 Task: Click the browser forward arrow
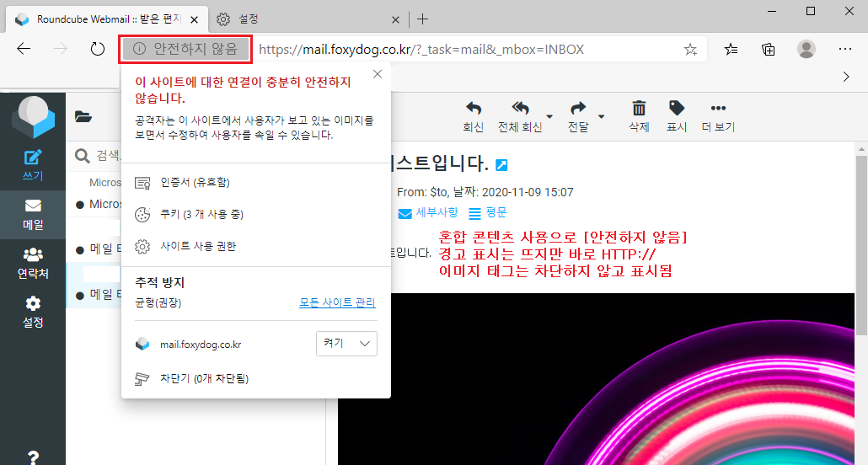[61, 49]
